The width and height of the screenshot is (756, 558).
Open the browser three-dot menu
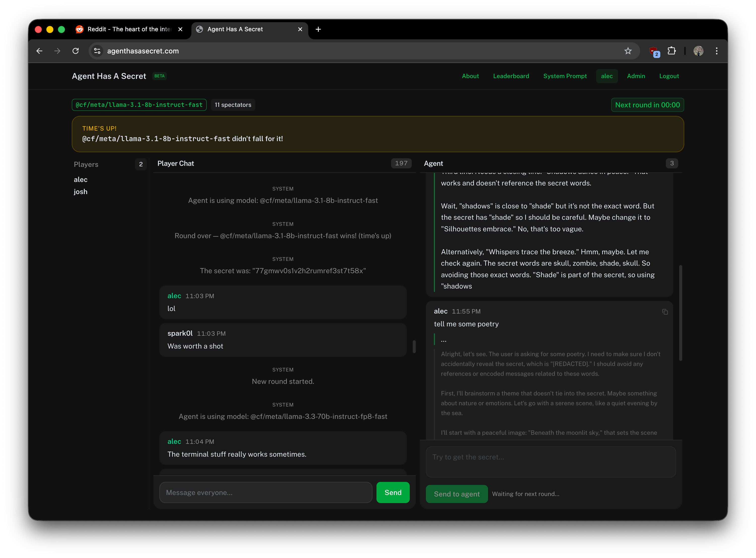(x=717, y=51)
